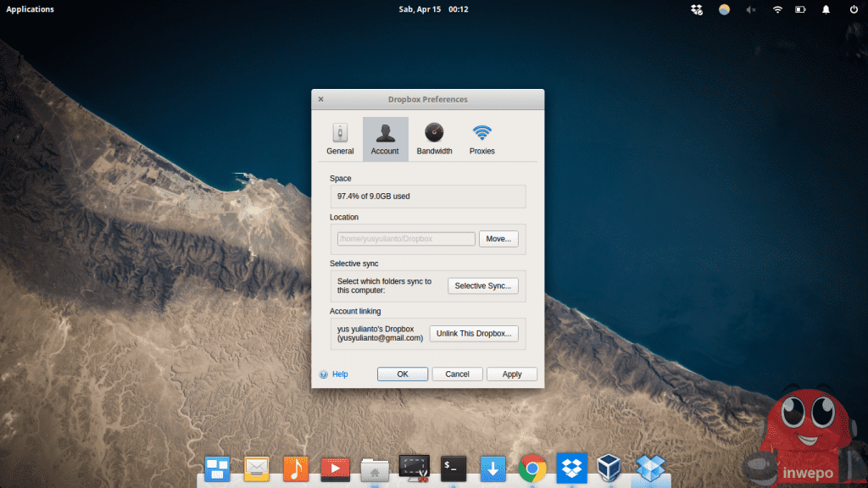Open the Applications menu
Screen dimensions: 868x488
pos(31,9)
